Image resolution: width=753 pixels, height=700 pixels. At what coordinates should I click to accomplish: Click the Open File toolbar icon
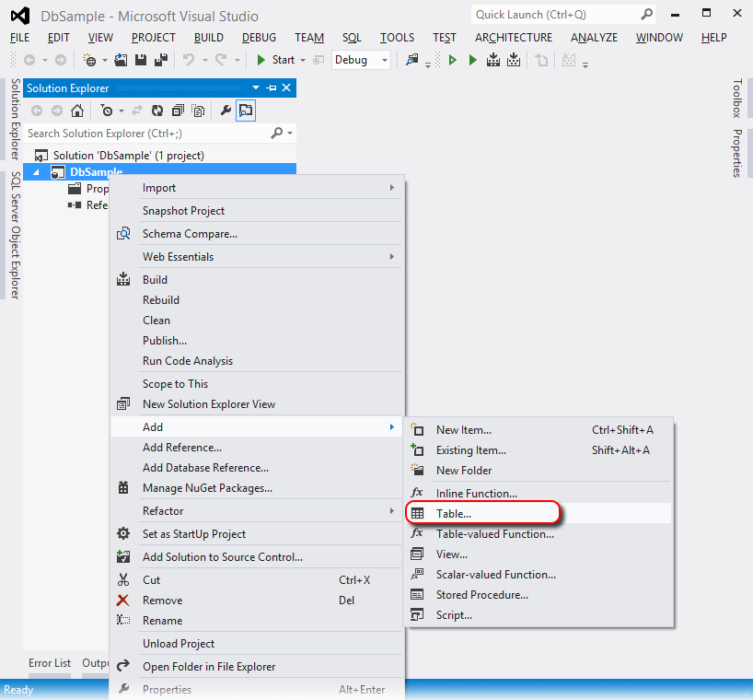121,60
